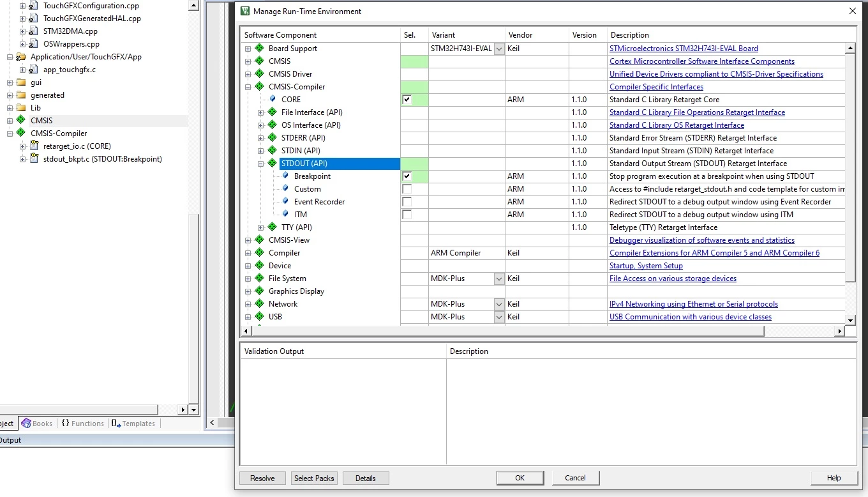Viewport: 868px width, 497px height.
Task: Confirm with the OK button
Action: point(520,478)
